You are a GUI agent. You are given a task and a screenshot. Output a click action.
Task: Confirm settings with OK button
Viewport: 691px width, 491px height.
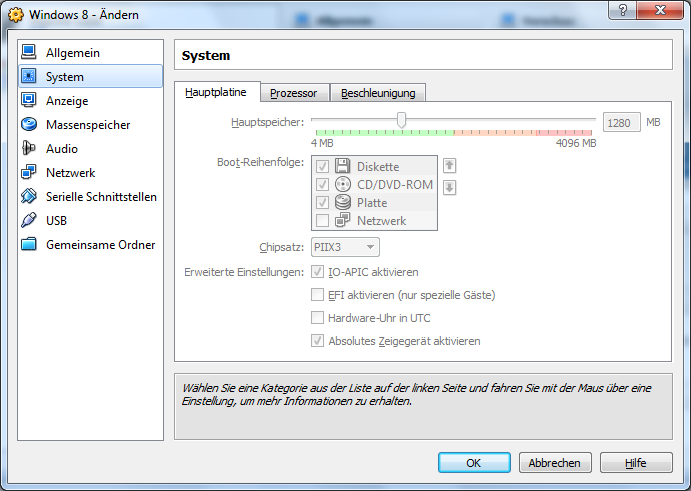[474, 463]
